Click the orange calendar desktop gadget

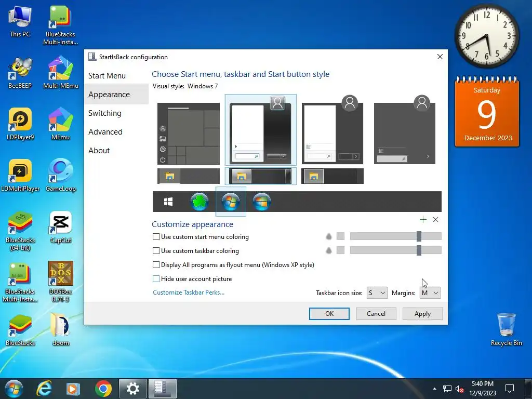(487, 112)
